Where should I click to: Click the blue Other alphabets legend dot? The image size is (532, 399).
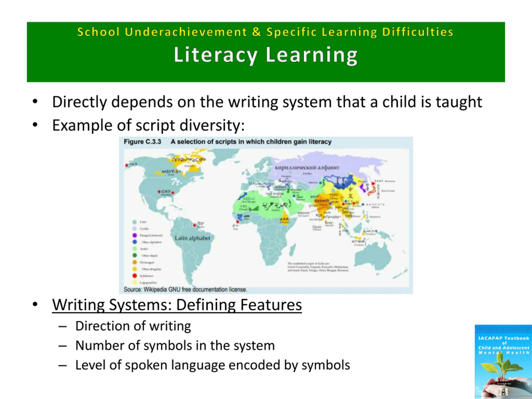(135, 242)
